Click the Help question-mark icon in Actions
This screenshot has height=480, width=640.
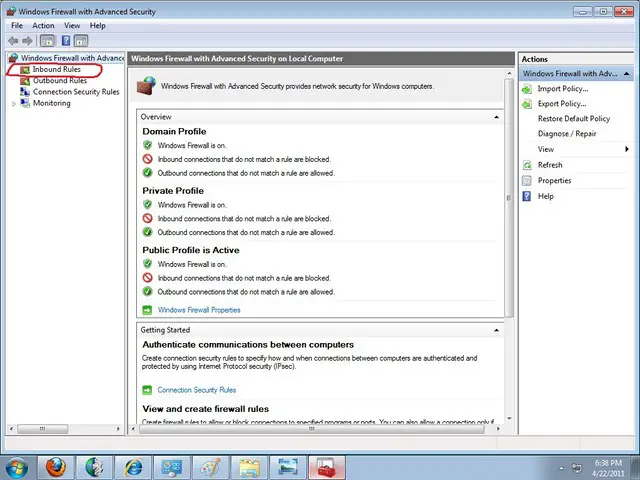[527, 197]
